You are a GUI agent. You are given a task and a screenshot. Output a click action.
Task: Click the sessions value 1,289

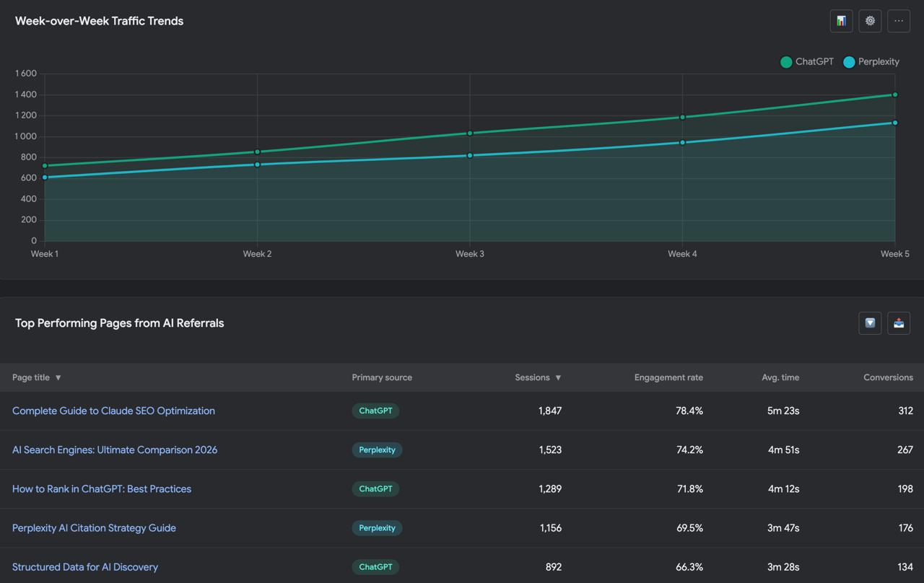coord(550,488)
